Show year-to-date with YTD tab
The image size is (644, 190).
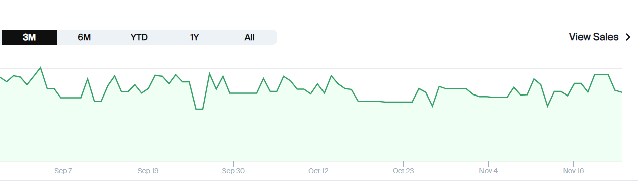pyautogui.click(x=139, y=37)
